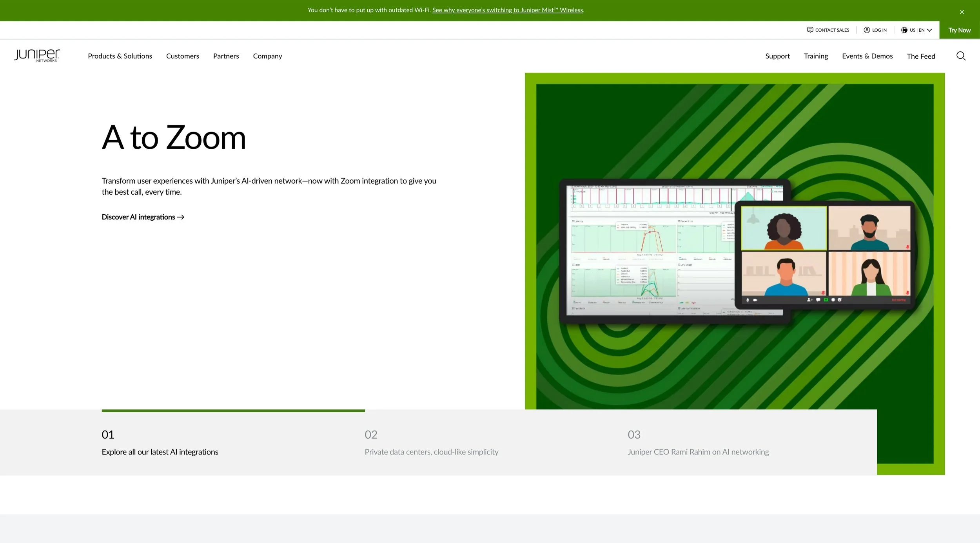Open the search magnifier icon

tap(961, 56)
